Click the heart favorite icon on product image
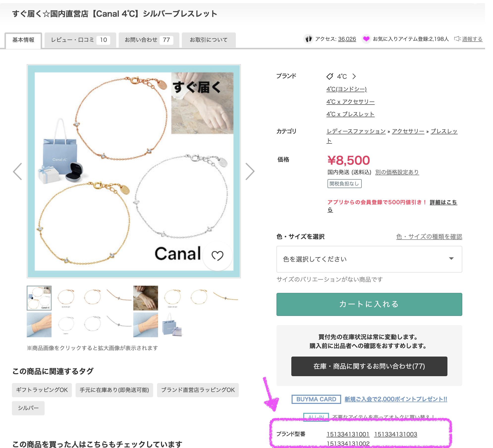Image resolution: width=493 pixels, height=448 pixels. pos(217,256)
